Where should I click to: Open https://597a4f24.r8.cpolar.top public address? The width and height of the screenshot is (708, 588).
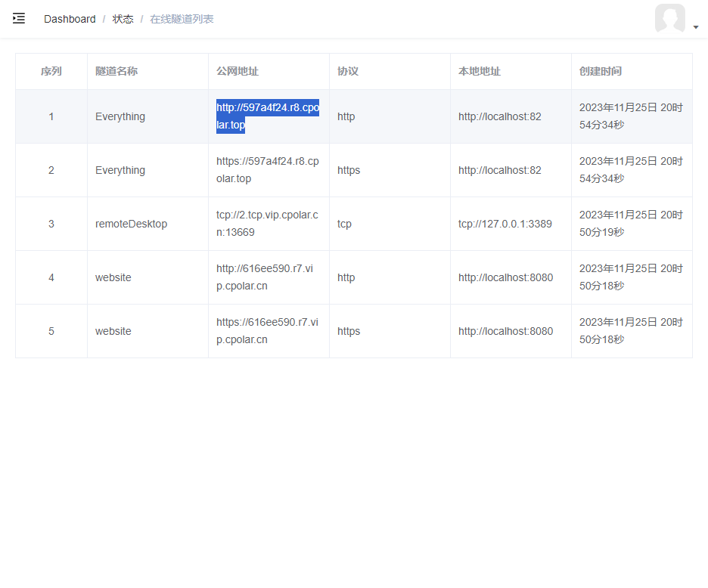(268, 170)
